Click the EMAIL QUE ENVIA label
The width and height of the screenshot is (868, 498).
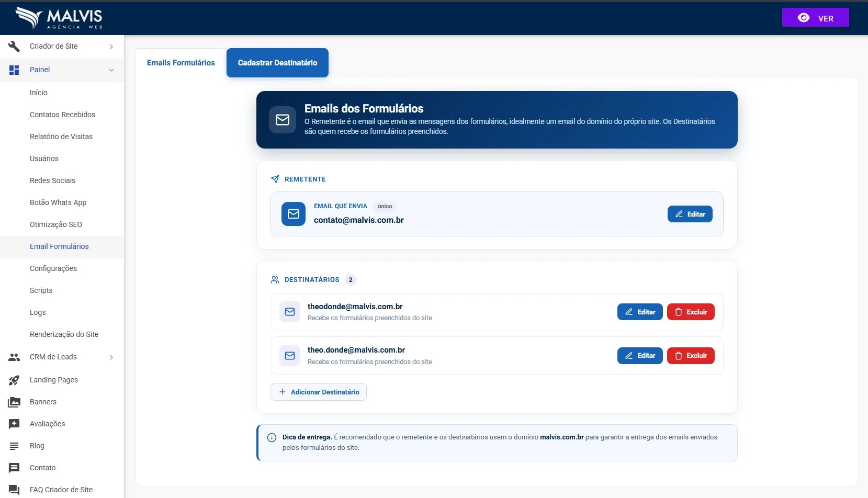[341, 206]
